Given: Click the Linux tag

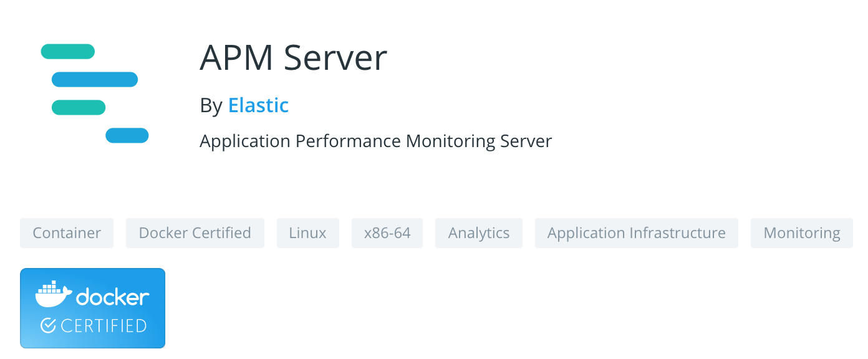Looking at the screenshot, I should coord(307,232).
